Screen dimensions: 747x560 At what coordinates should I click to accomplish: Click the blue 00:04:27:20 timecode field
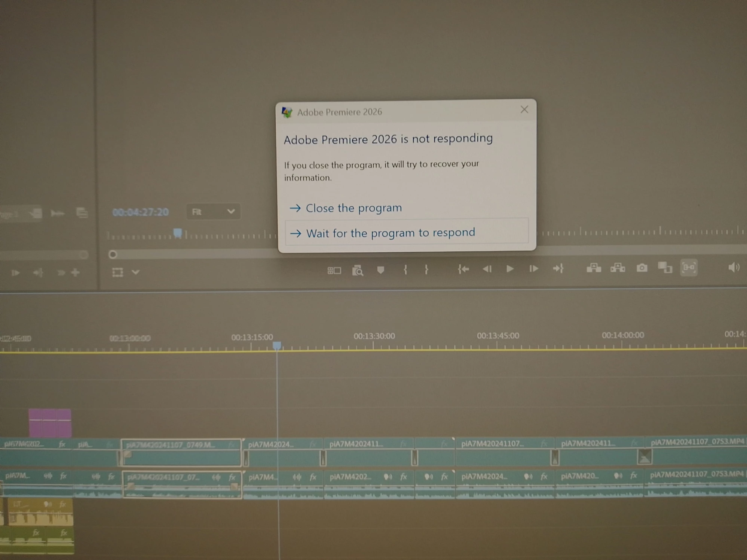[140, 212]
